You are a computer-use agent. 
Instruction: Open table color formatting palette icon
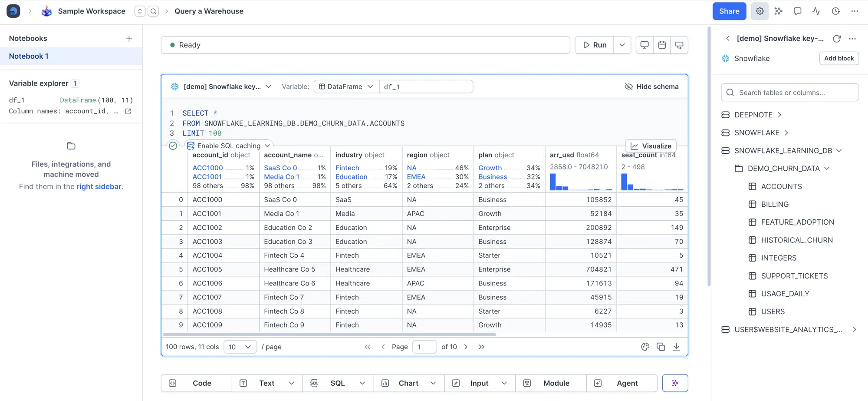coord(645,347)
